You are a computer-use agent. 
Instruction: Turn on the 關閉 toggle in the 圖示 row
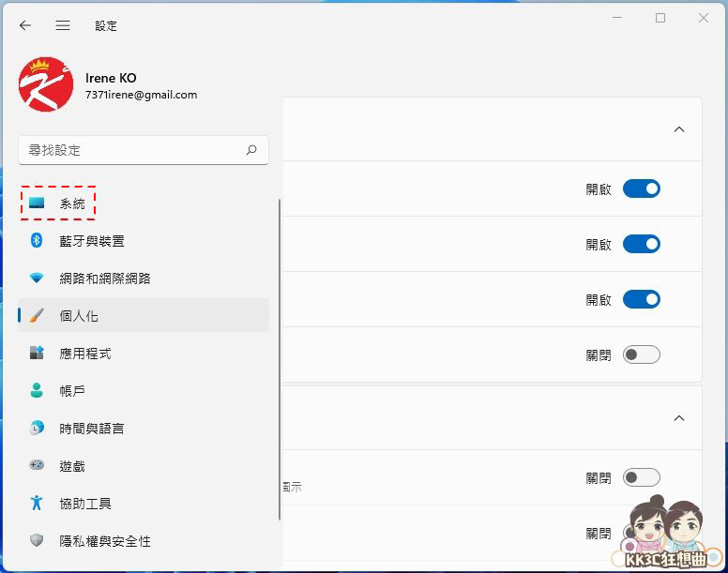point(641,477)
